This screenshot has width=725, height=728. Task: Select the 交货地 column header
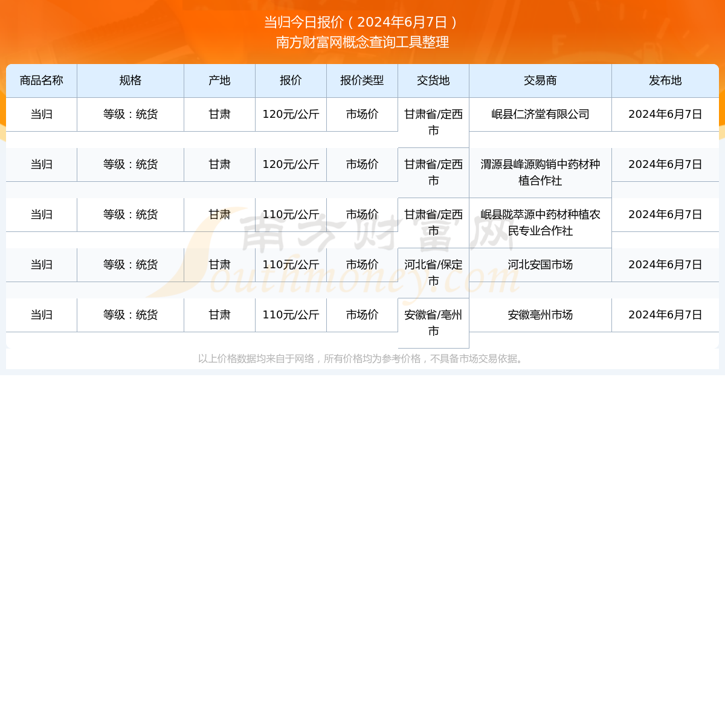click(433, 80)
